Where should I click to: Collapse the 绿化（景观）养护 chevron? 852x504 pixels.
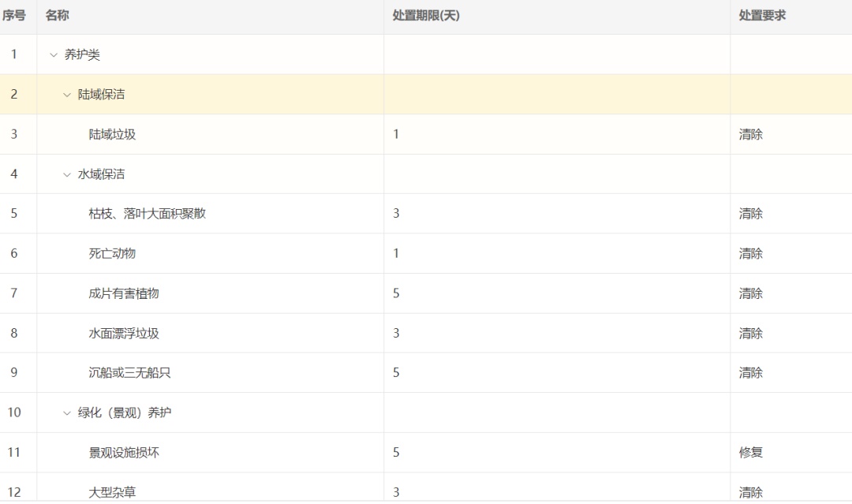pos(67,413)
